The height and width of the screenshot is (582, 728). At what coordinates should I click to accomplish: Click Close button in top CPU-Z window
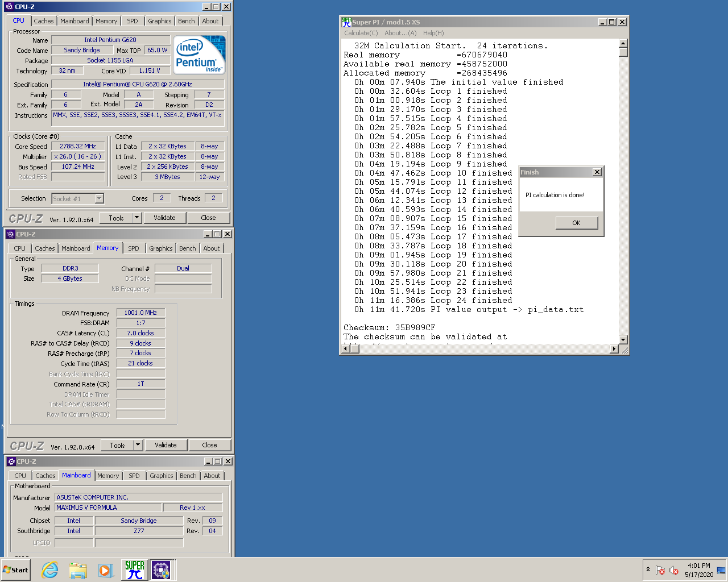(x=208, y=218)
